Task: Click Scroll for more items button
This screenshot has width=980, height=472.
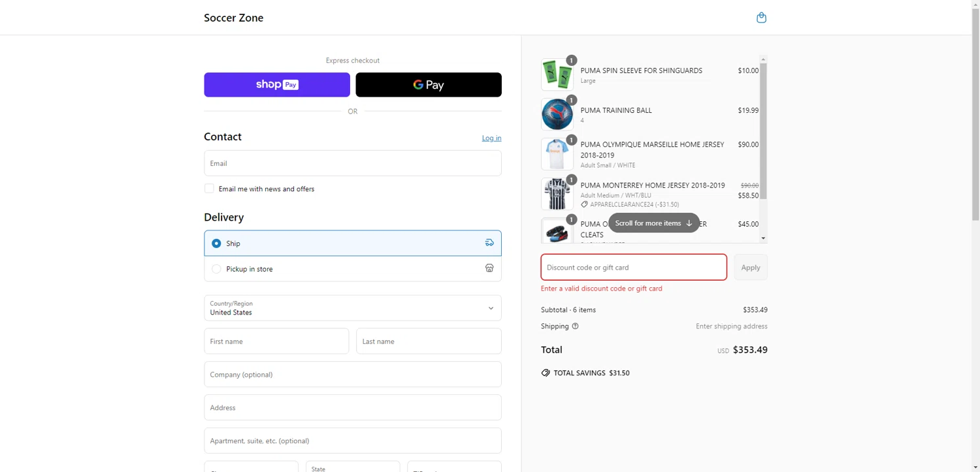Action: coord(654,223)
